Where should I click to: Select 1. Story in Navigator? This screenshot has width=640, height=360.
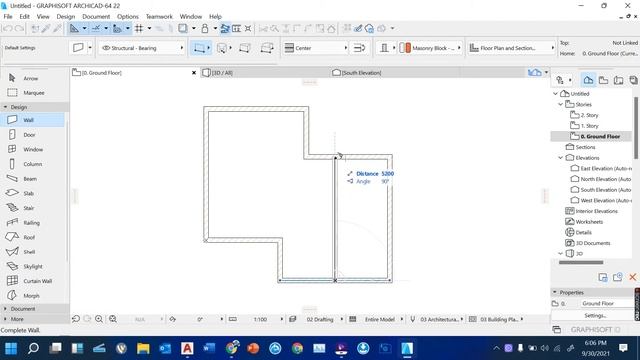pos(589,126)
